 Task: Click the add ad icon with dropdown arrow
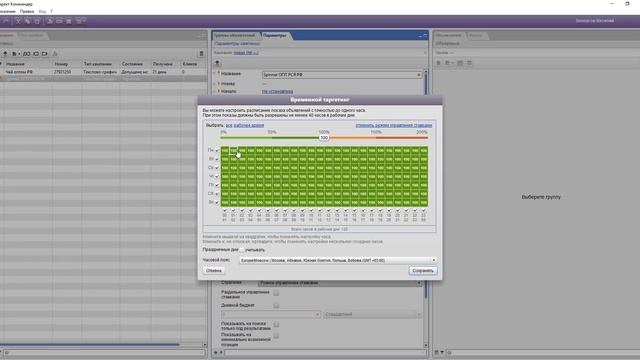[x=449, y=63]
